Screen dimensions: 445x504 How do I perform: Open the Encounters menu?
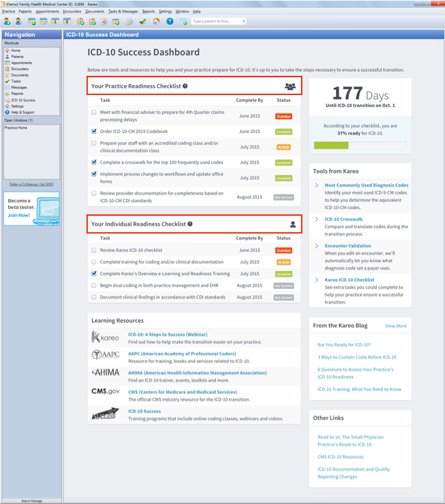72,11
